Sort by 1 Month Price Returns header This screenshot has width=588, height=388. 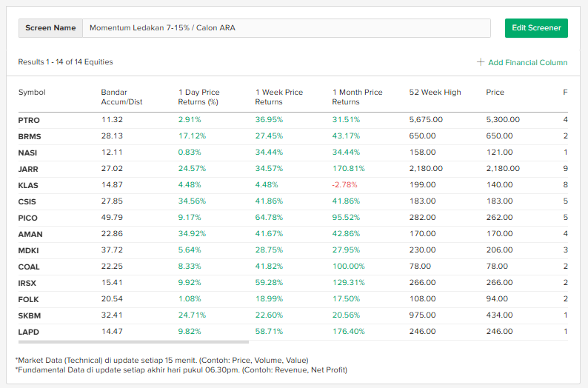point(357,97)
